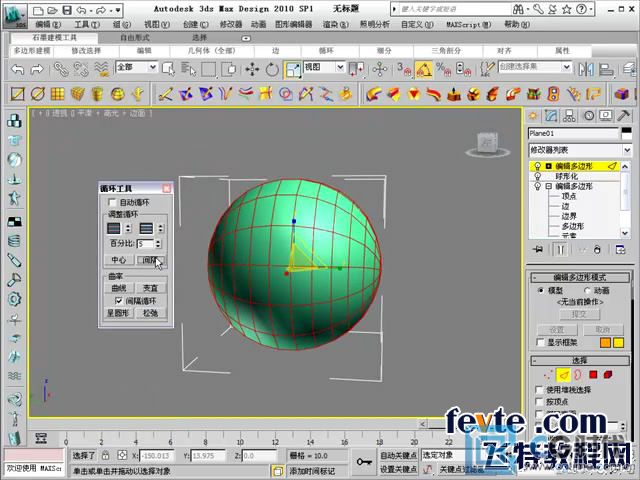This screenshot has width=640, height=480.
Task: Click the Pin Stack icon
Action: 538,249
